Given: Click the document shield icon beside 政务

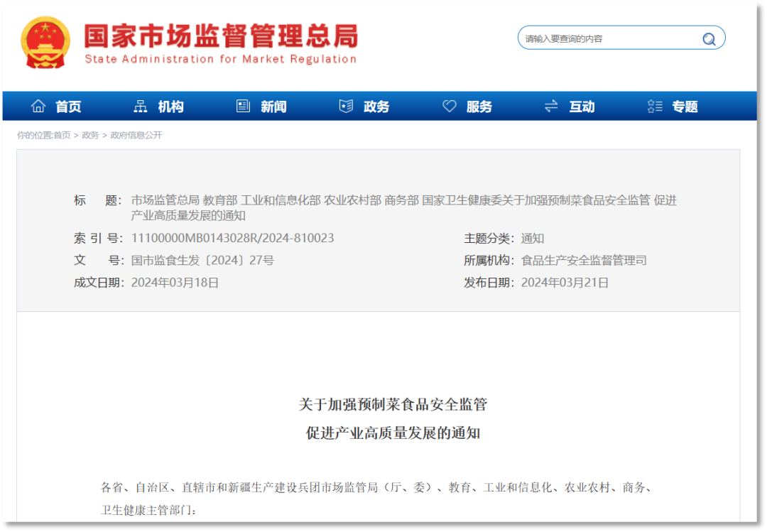Looking at the screenshot, I should [347, 106].
